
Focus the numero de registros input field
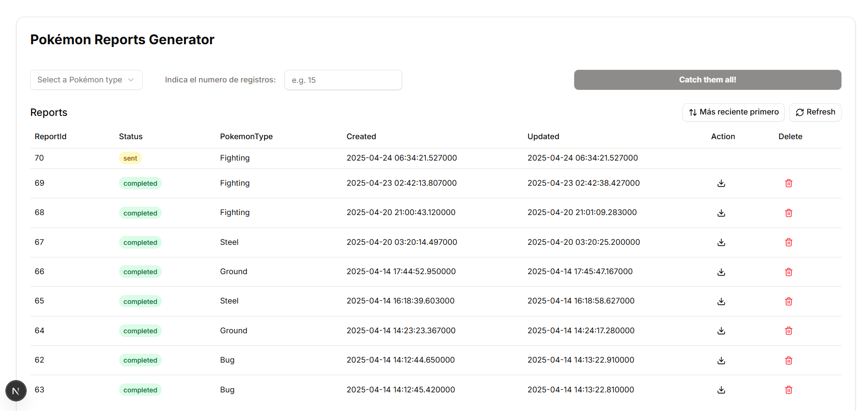click(343, 80)
